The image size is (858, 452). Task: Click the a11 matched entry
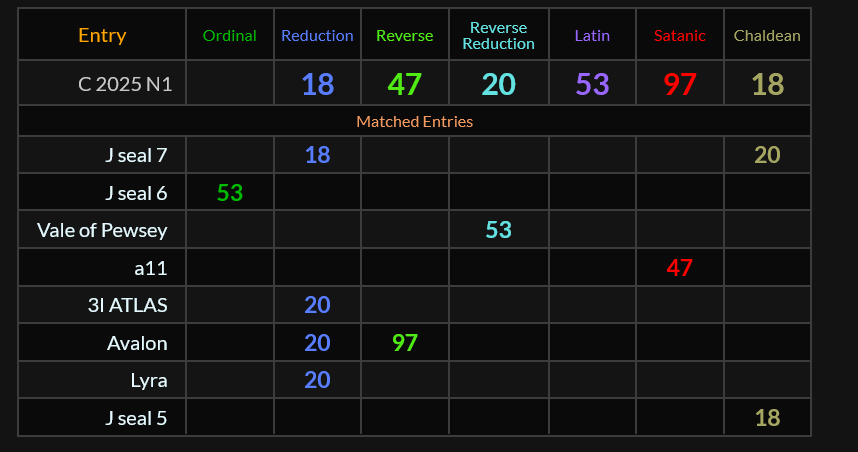click(150, 268)
